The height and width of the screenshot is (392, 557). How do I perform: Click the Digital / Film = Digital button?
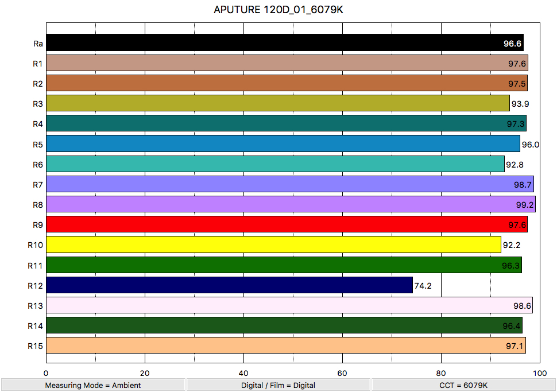(278, 385)
